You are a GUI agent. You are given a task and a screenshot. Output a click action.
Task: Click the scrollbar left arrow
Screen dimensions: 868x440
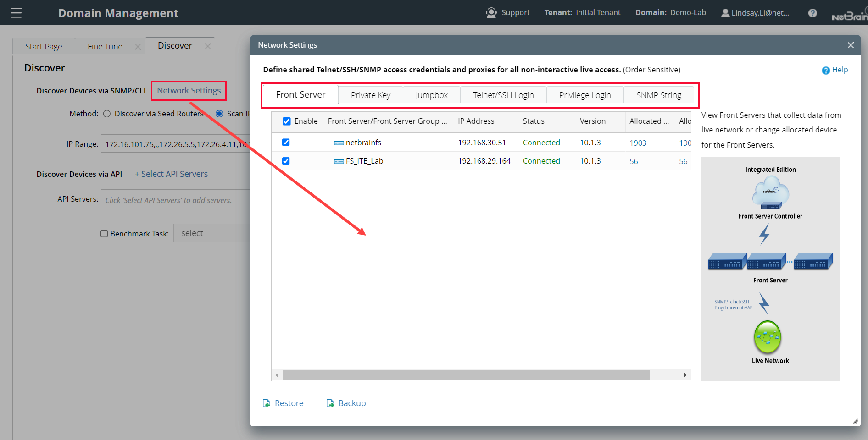pyautogui.click(x=277, y=375)
